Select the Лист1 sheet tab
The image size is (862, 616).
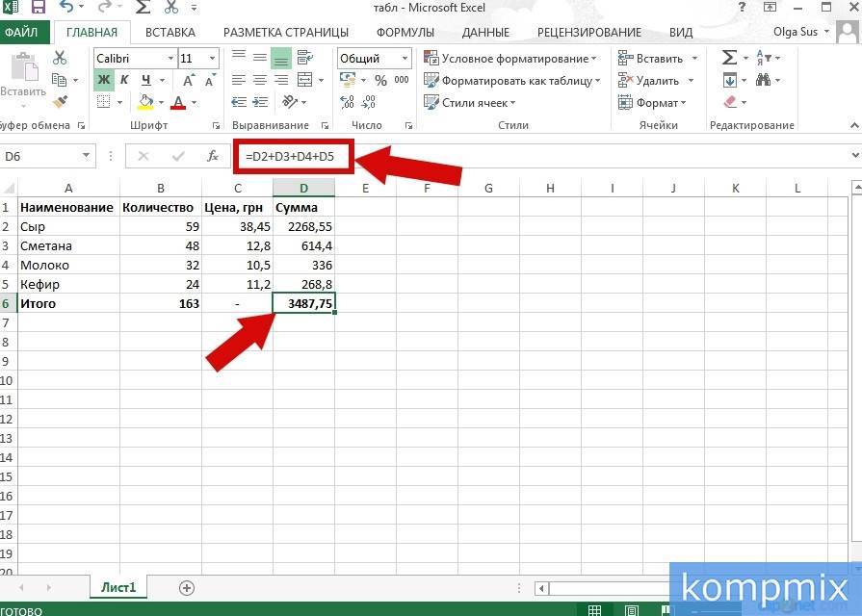[118, 587]
